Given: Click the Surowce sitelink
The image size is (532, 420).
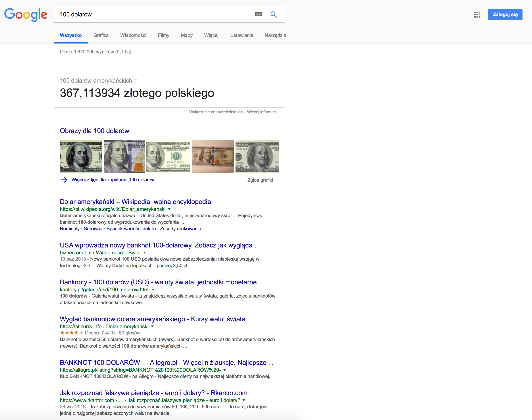Looking at the screenshot, I should point(93,229).
